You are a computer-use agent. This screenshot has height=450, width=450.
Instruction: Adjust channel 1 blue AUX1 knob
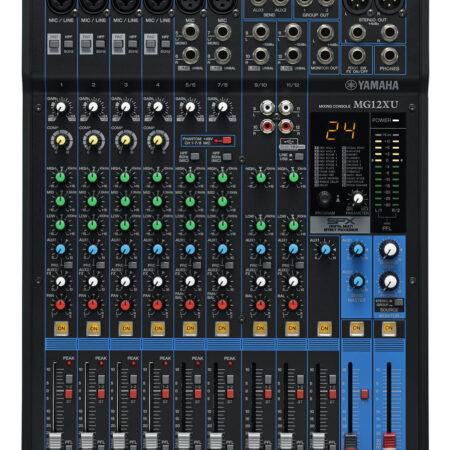[x=60, y=249]
